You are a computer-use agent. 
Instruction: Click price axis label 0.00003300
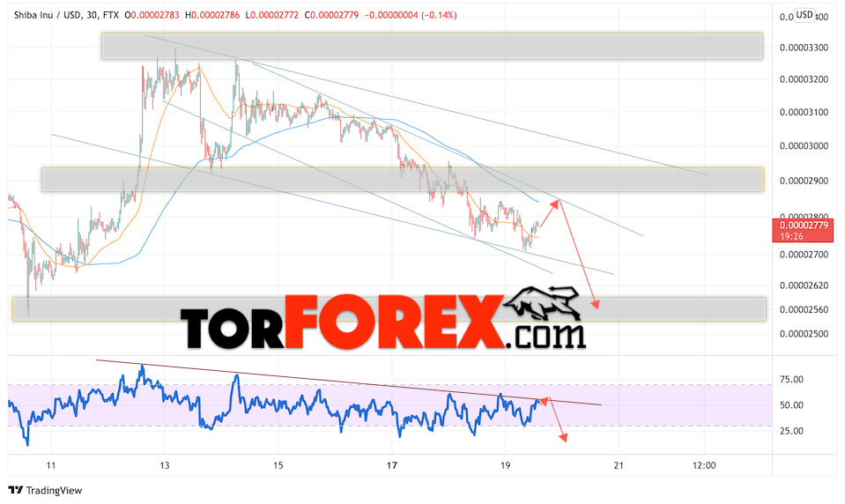point(804,48)
